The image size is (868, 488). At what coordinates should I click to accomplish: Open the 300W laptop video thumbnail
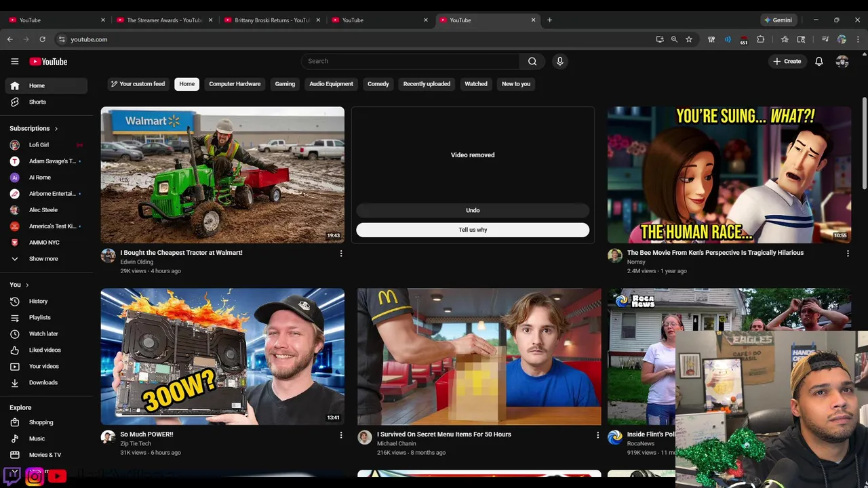click(x=222, y=357)
